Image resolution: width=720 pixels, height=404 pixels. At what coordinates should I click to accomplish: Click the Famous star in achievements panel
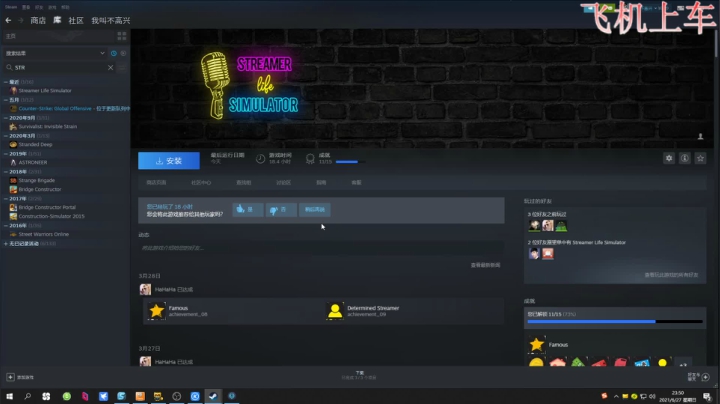[536, 344]
